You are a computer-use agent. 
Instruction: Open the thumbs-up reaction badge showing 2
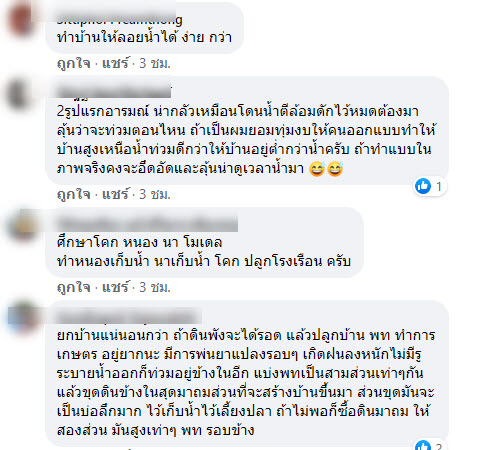[x=429, y=446]
